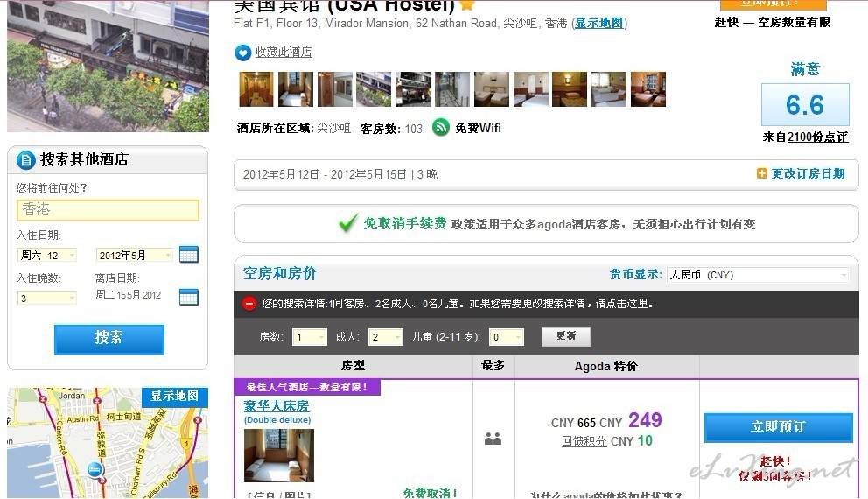
Task: Open the 房数 room count dropdown
Action: coord(310,337)
